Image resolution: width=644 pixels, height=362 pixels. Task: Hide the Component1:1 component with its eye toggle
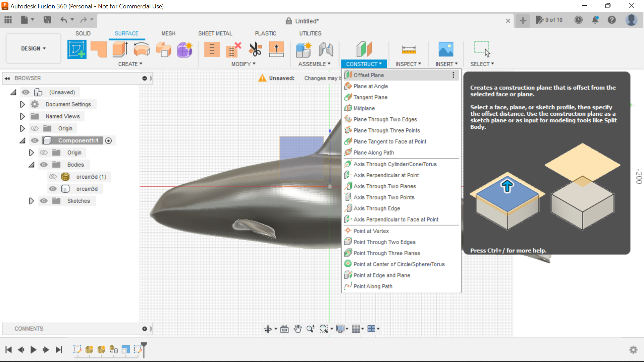pyautogui.click(x=35, y=140)
